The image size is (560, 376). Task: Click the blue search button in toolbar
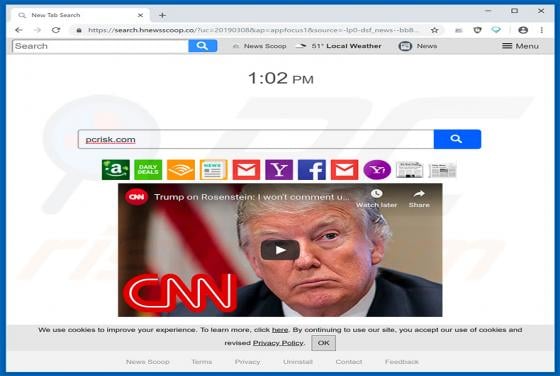(x=202, y=46)
